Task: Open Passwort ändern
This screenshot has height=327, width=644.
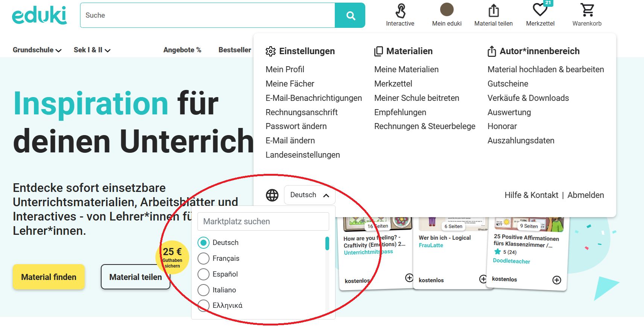Action: click(x=296, y=126)
